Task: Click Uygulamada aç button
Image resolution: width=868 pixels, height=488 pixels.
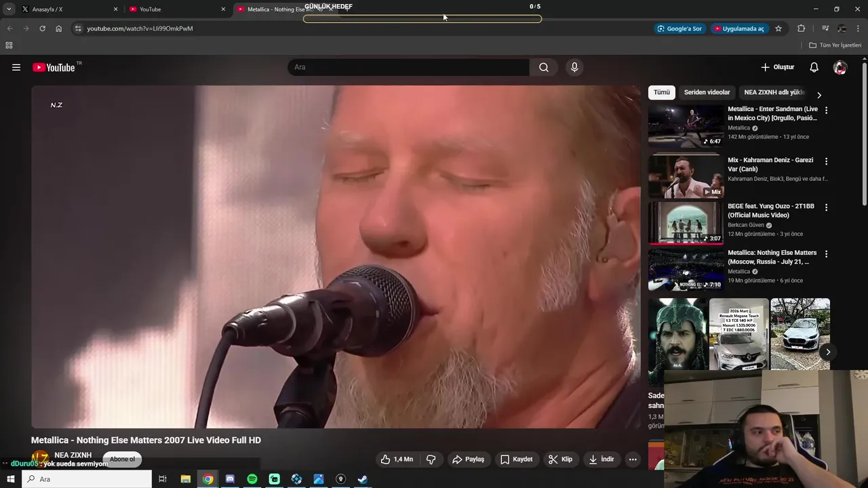Action: 738,28
